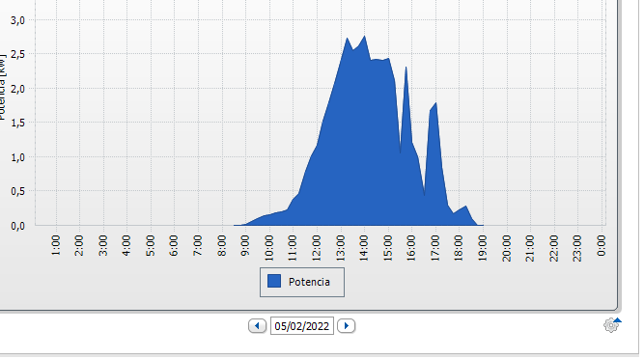Select the 12:00 label on time axis
644x359 pixels.
(x=317, y=246)
